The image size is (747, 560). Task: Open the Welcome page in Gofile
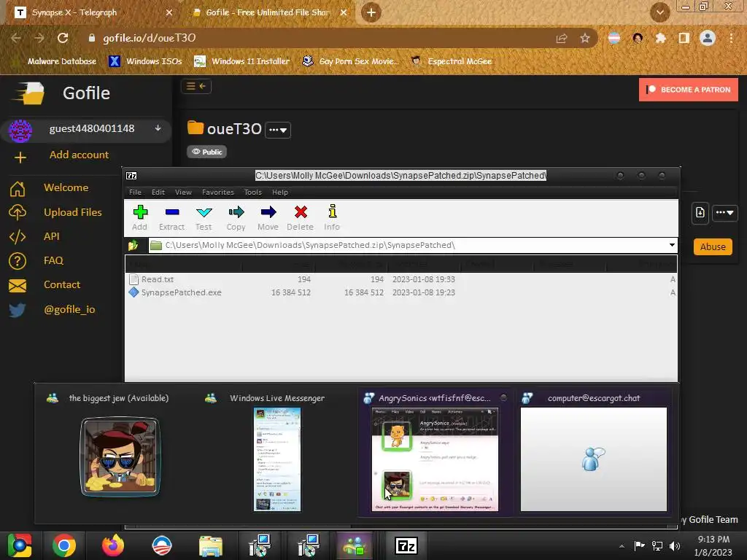click(66, 187)
